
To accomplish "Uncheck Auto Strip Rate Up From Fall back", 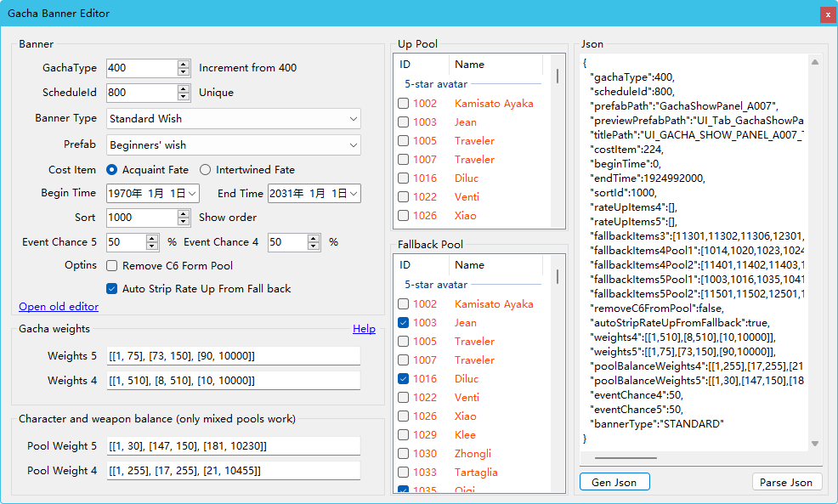I will tap(112, 289).
